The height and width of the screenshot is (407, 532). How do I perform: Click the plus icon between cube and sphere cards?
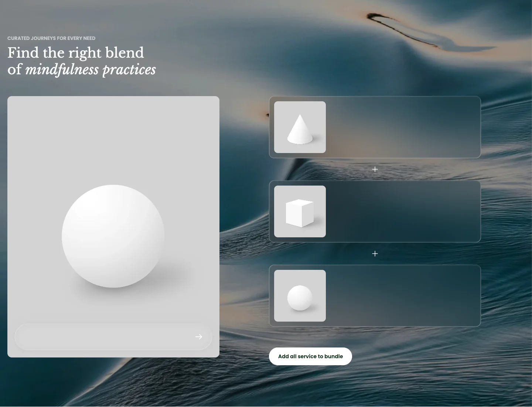point(375,254)
